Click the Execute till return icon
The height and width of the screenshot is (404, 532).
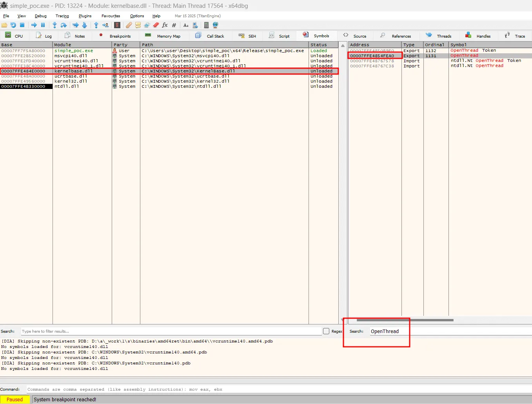[x=96, y=25]
